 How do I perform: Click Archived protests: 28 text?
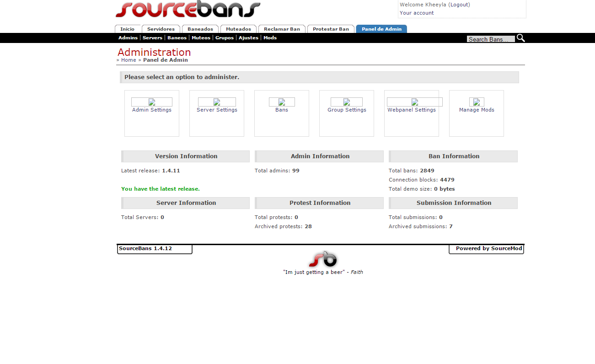pyautogui.click(x=283, y=226)
